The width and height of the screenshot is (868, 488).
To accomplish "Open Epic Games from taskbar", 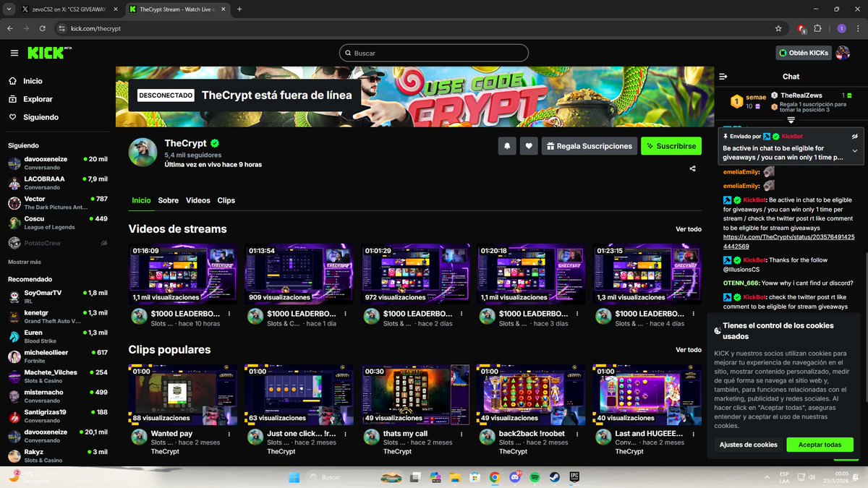I will tap(574, 478).
